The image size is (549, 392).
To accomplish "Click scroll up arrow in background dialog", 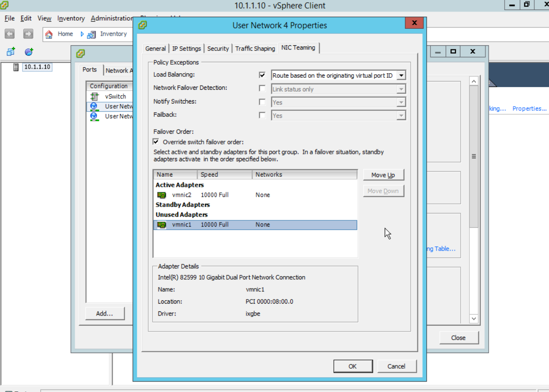I will (474, 81).
